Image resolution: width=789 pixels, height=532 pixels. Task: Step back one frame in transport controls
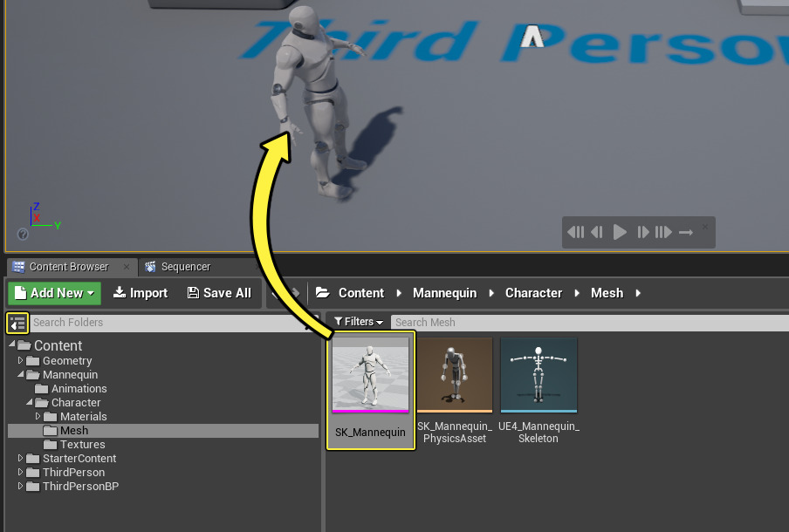click(x=597, y=232)
